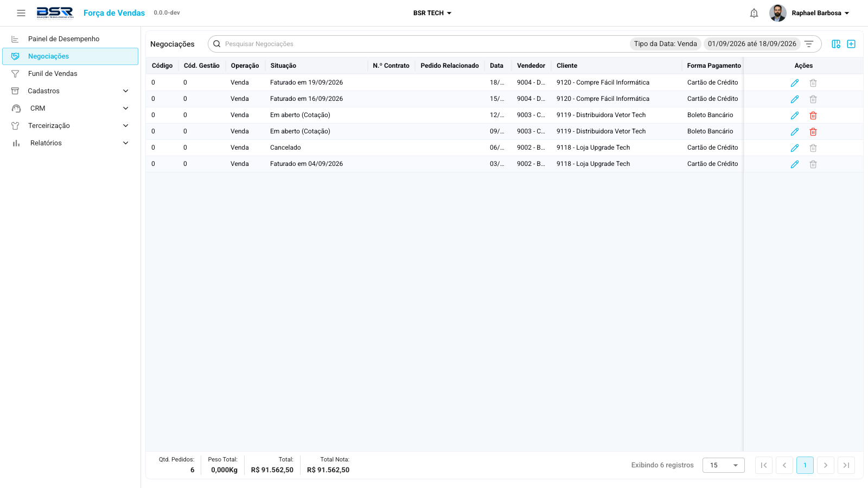Click the Força de Vendas title
The height and width of the screenshot is (488, 868).
click(114, 13)
